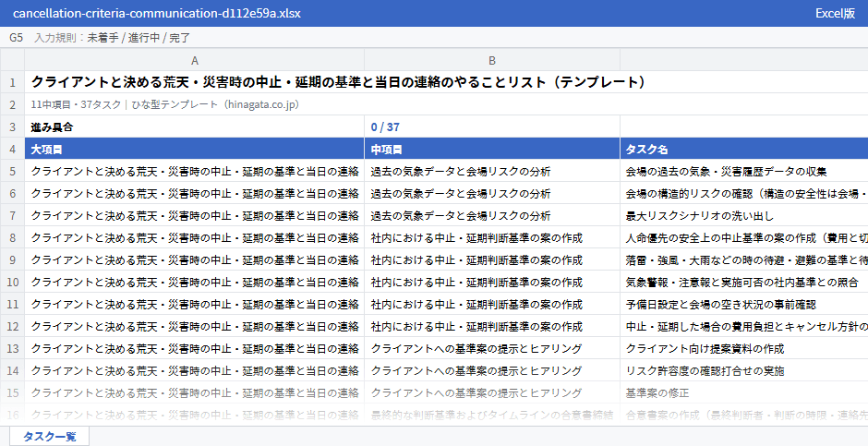Click task クライアント向け提案資料の作成
The image size is (868, 446).
click(744, 348)
